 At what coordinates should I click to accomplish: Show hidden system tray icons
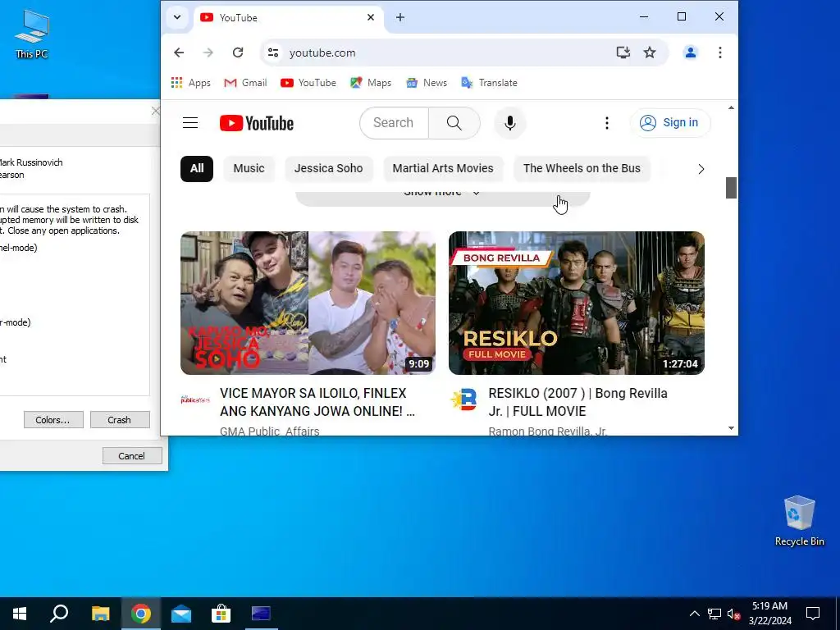pos(694,614)
